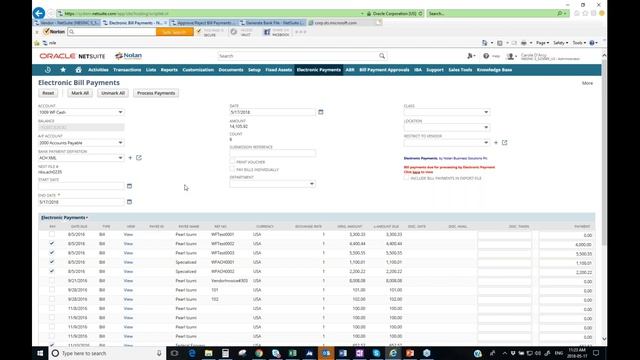Click the Unmark All button
This screenshot has height=360, width=640.
pos(113,93)
